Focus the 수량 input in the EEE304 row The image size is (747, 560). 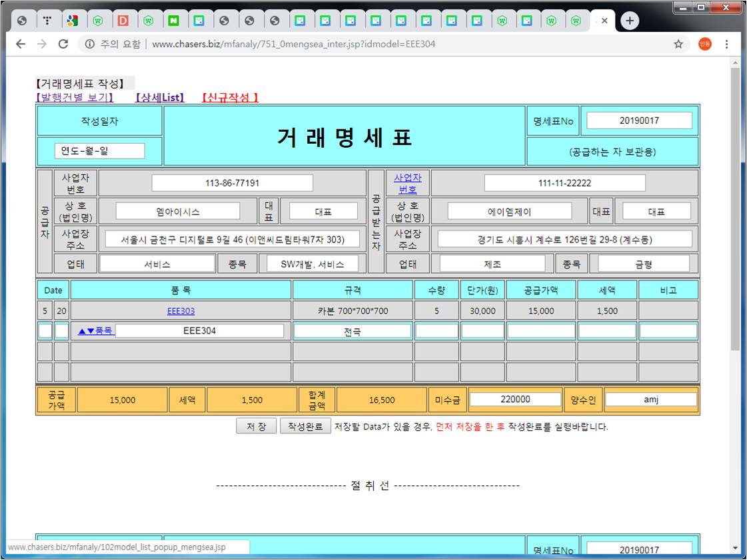pos(436,331)
